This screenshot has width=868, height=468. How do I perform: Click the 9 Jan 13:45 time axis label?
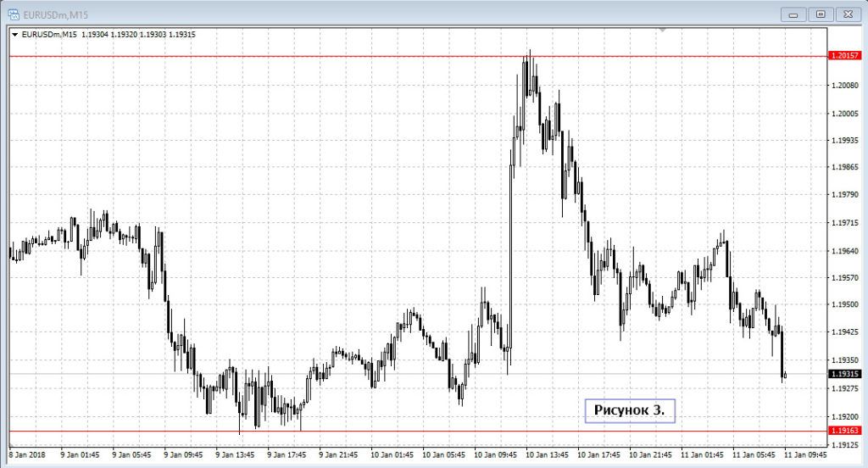coord(237,454)
